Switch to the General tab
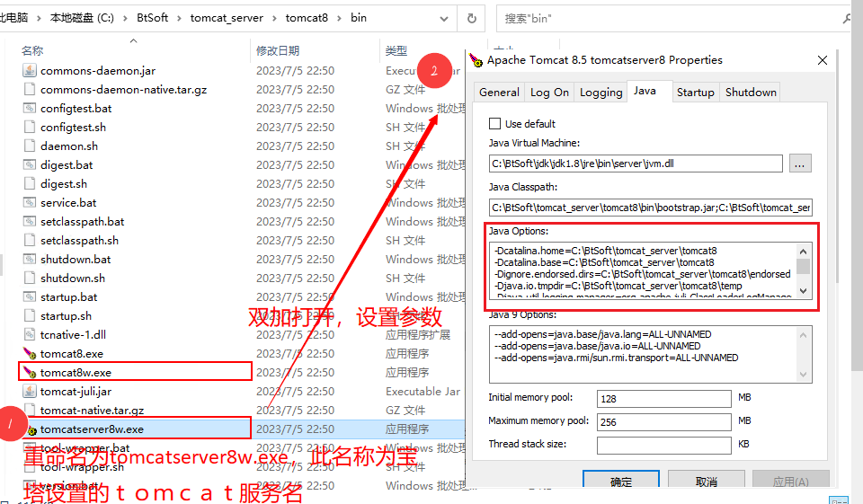Screen dimensions: 863x504 [499, 93]
